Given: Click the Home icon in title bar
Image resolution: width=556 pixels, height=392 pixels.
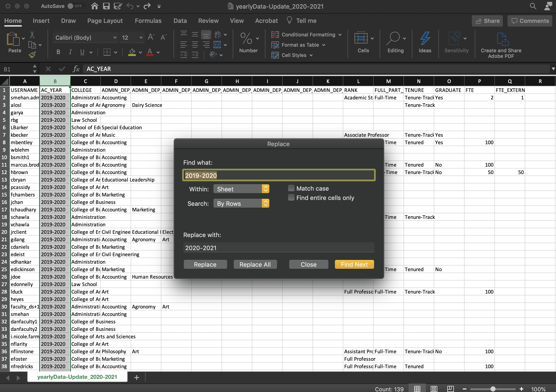Looking at the screenshot, I should click(x=95, y=6).
